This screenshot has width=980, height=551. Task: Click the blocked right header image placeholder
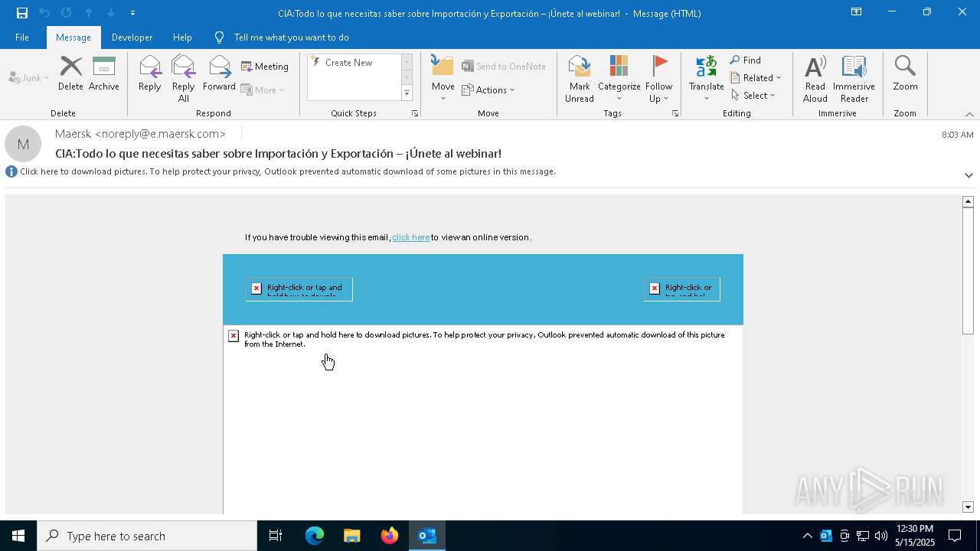682,289
